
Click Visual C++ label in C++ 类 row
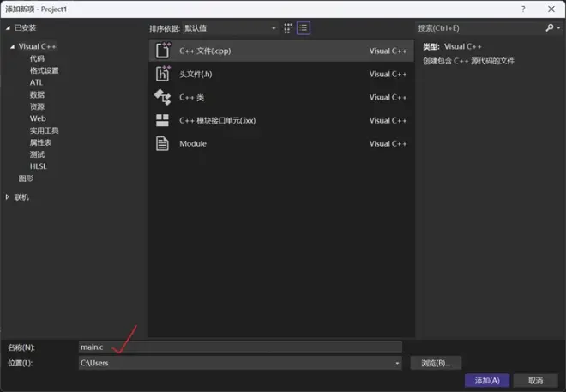(x=388, y=97)
